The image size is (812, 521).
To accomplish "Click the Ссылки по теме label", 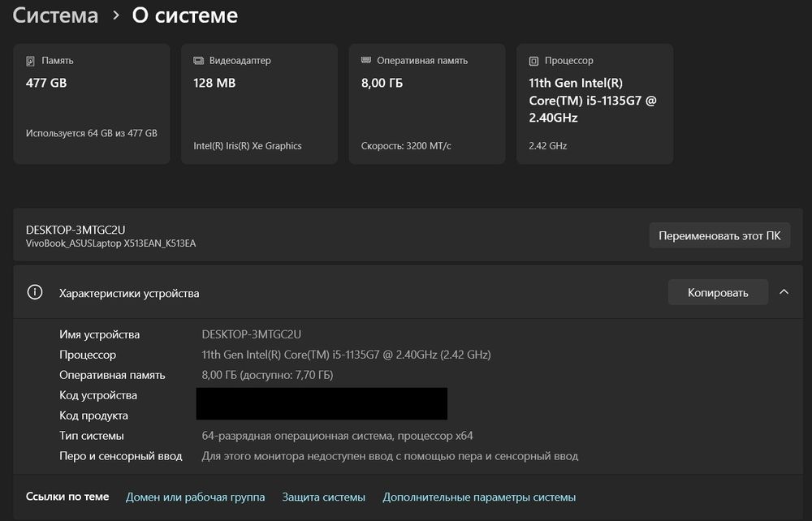I will (x=67, y=497).
